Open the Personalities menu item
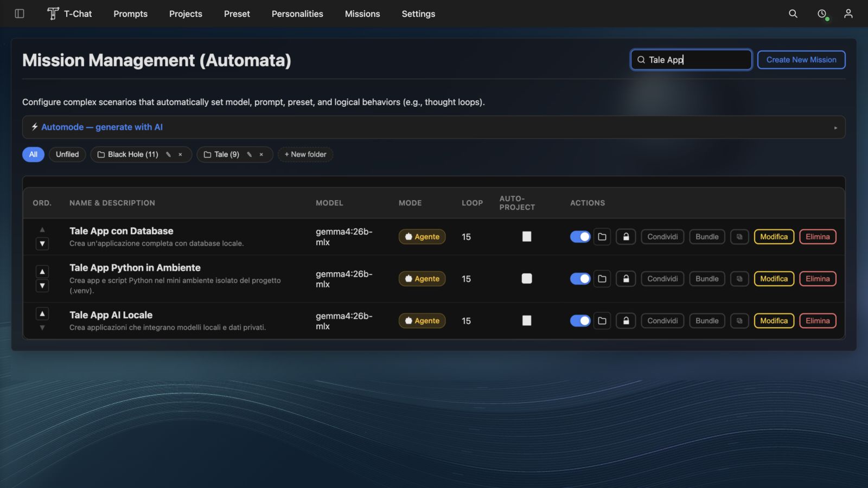 pos(297,14)
